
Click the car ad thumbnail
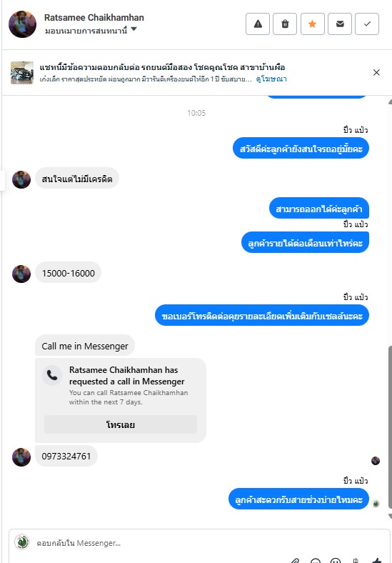(x=22, y=73)
